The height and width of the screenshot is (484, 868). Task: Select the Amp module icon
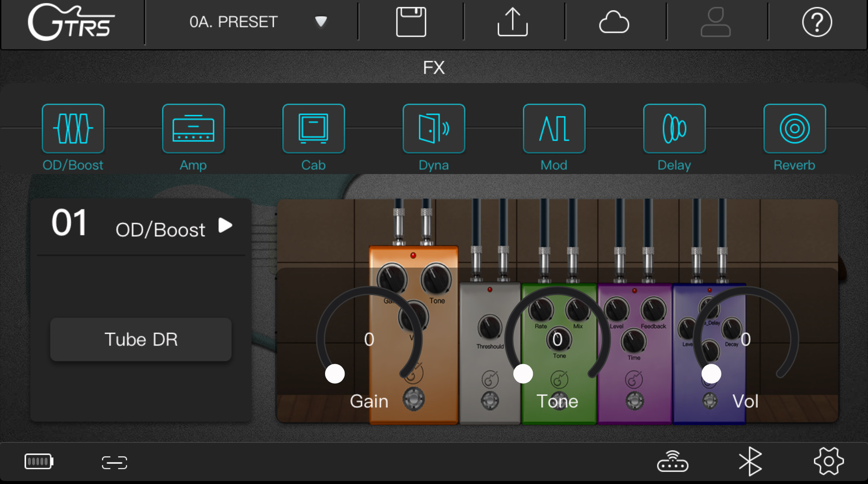[x=193, y=128]
